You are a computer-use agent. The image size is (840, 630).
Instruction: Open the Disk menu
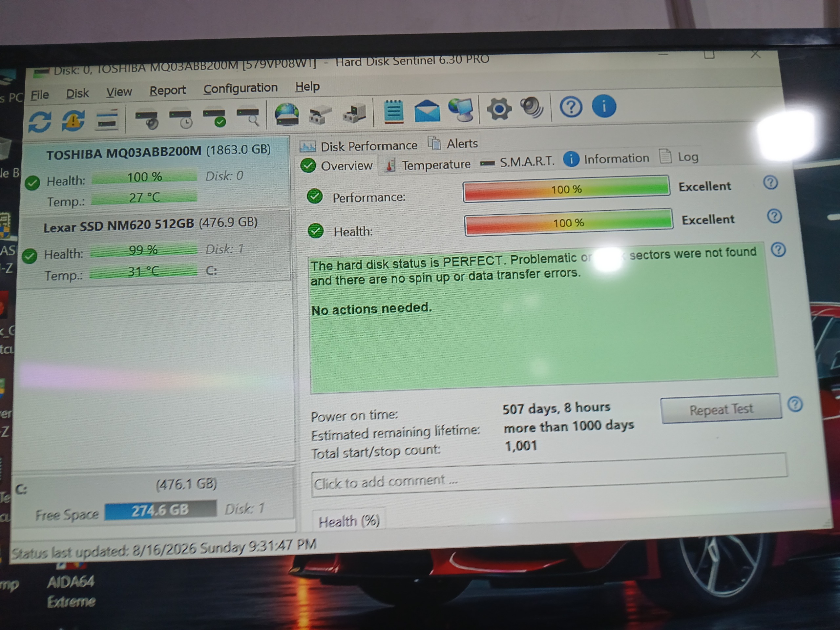[77, 94]
